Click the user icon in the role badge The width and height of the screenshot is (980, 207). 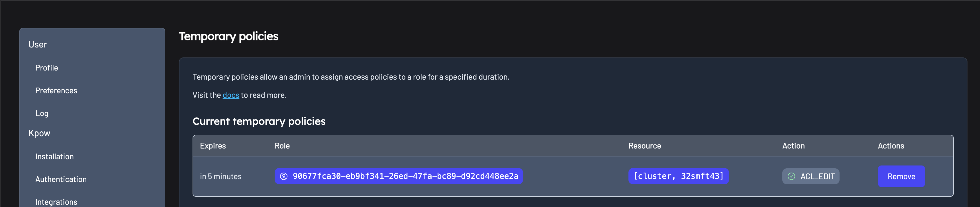(x=283, y=176)
